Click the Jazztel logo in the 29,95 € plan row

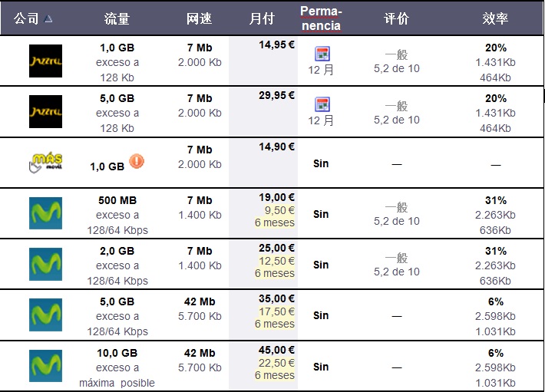click(45, 112)
